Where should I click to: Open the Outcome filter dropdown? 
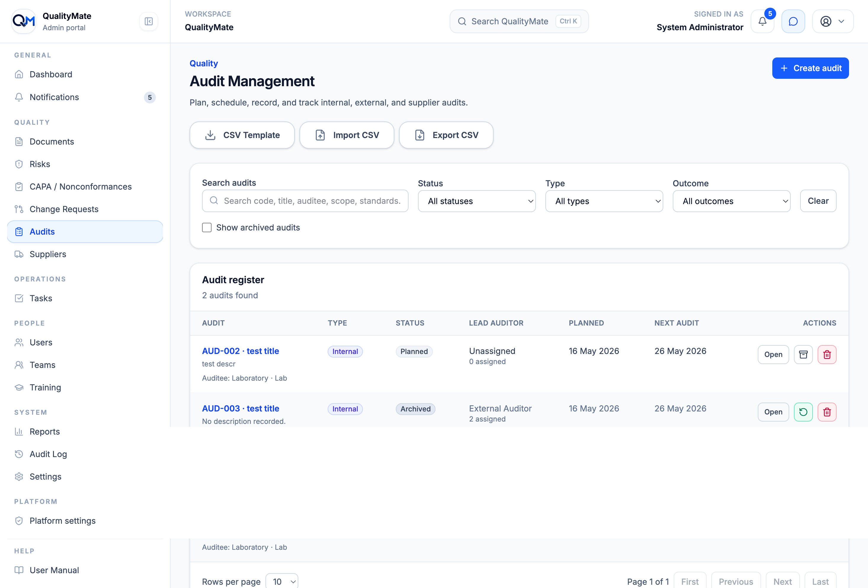(x=731, y=201)
